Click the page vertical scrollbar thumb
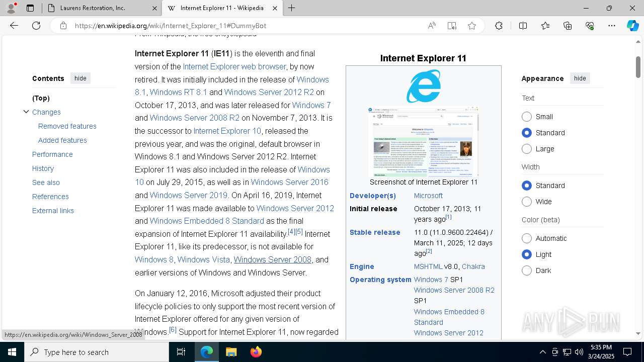The image size is (644, 362). tap(638, 66)
